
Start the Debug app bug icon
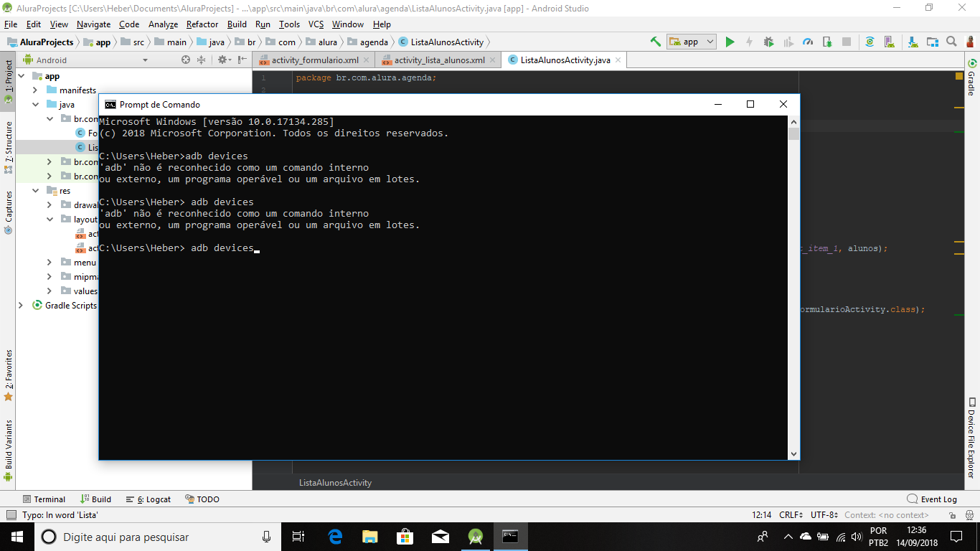(768, 42)
